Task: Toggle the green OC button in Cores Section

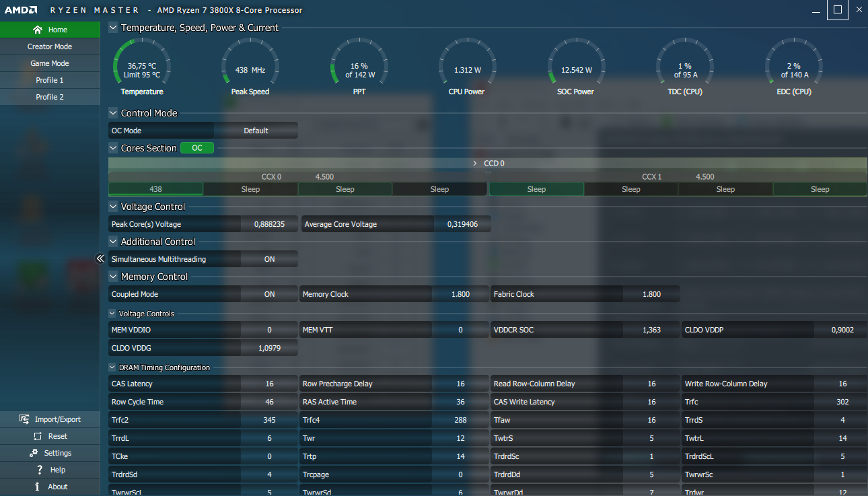Action: pos(197,148)
